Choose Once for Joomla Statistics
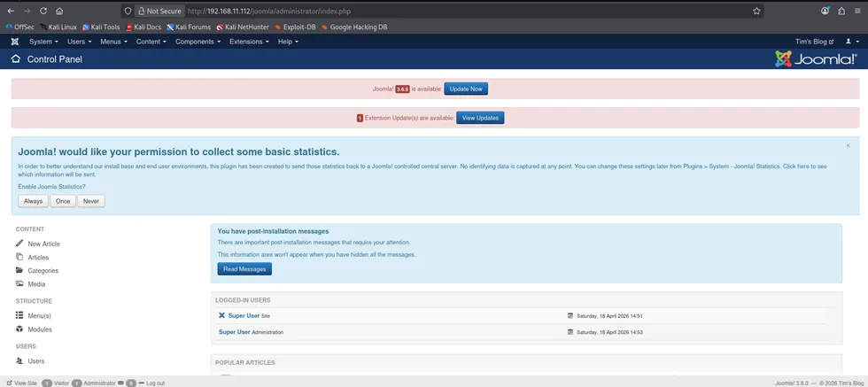 63,201
